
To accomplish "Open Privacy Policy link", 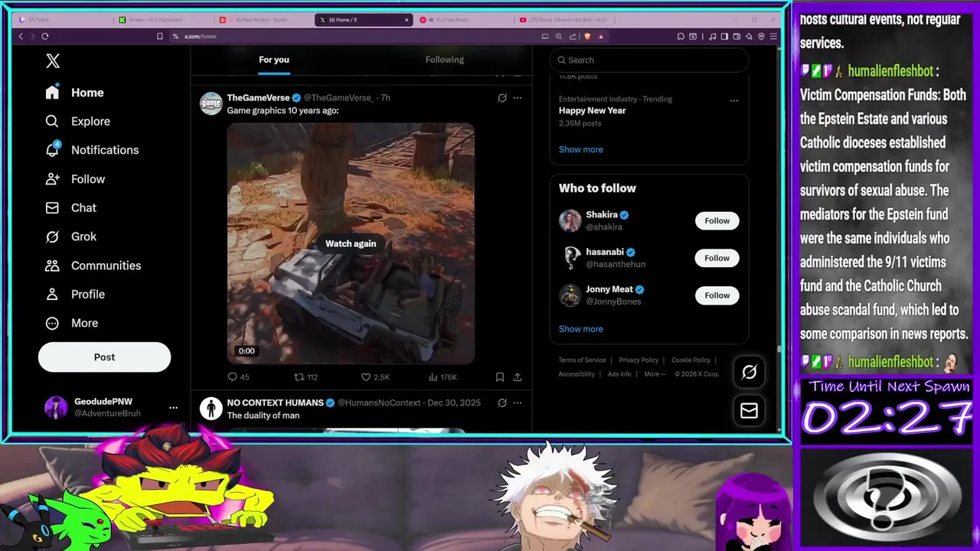I will pyautogui.click(x=639, y=360).
